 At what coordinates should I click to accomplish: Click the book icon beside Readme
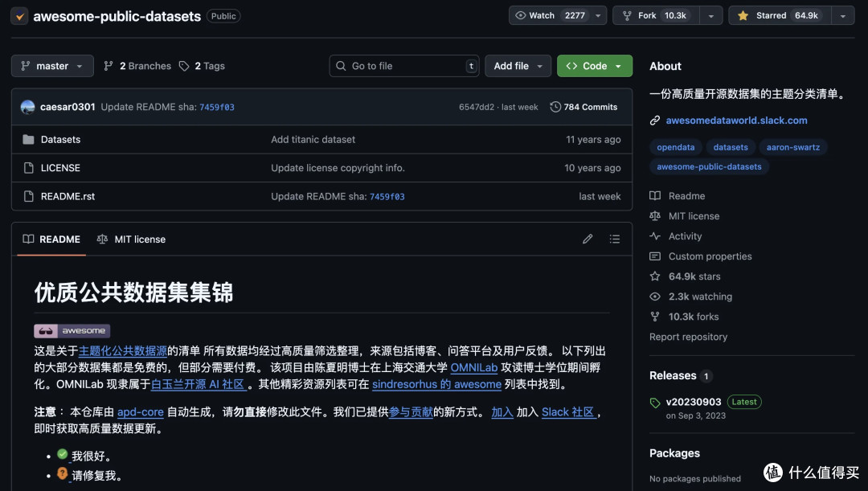coord(655,195)
